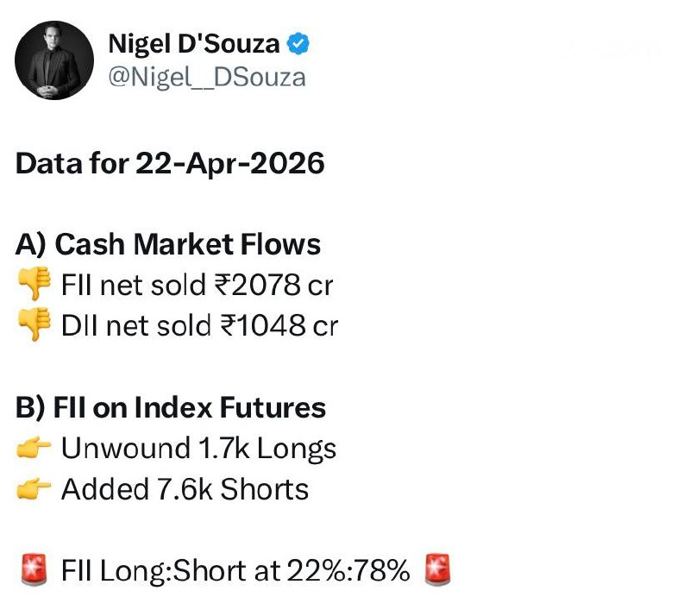
Task: Click the pointing hand beside Added 7.6k Shorts
Action: (34, 489)
